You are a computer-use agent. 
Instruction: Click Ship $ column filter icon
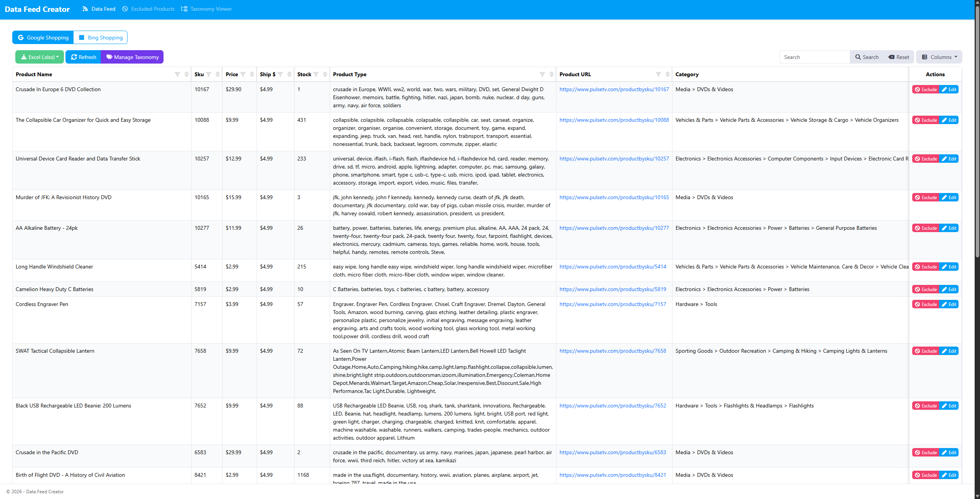(280, 74)
